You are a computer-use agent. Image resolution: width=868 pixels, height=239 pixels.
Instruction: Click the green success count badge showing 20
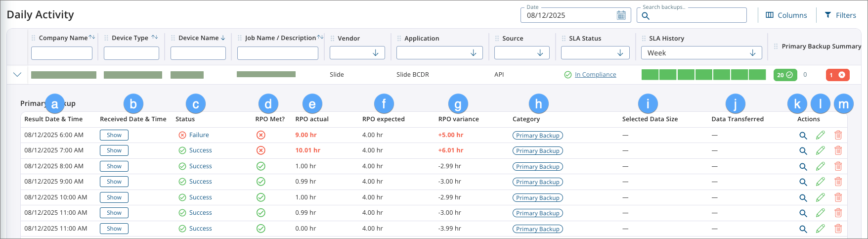(785, 75)
